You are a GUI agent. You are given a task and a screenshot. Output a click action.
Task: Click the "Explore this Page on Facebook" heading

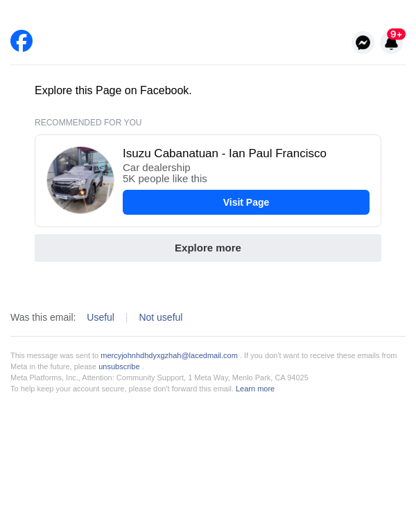coord(113,91)
